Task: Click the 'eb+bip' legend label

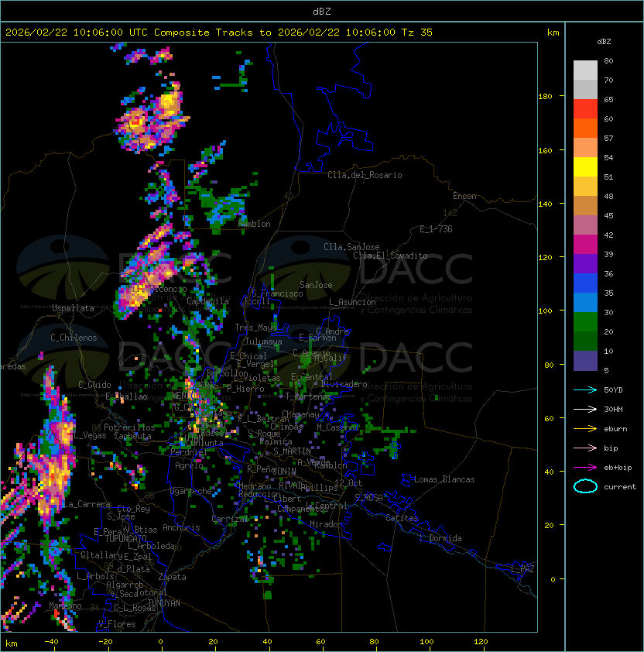Action: 618,468
